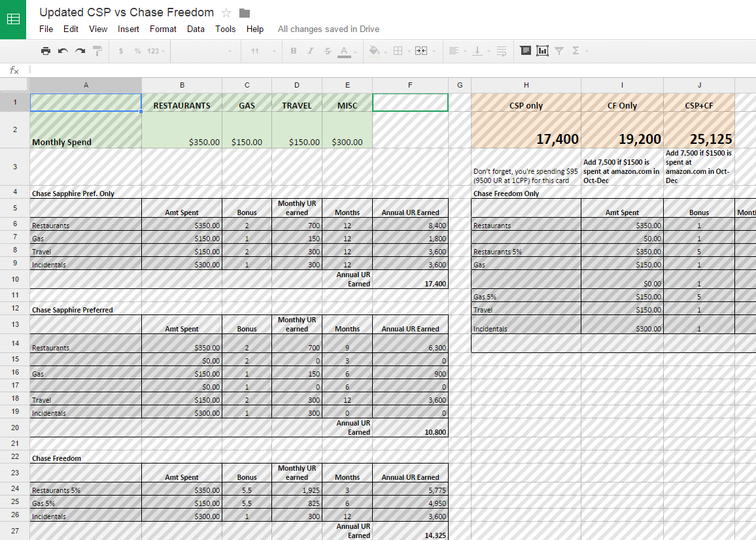The width and height of the screenshot is (756, 540).
Task: Activate the Paint format roller
Action: point(97,50)
